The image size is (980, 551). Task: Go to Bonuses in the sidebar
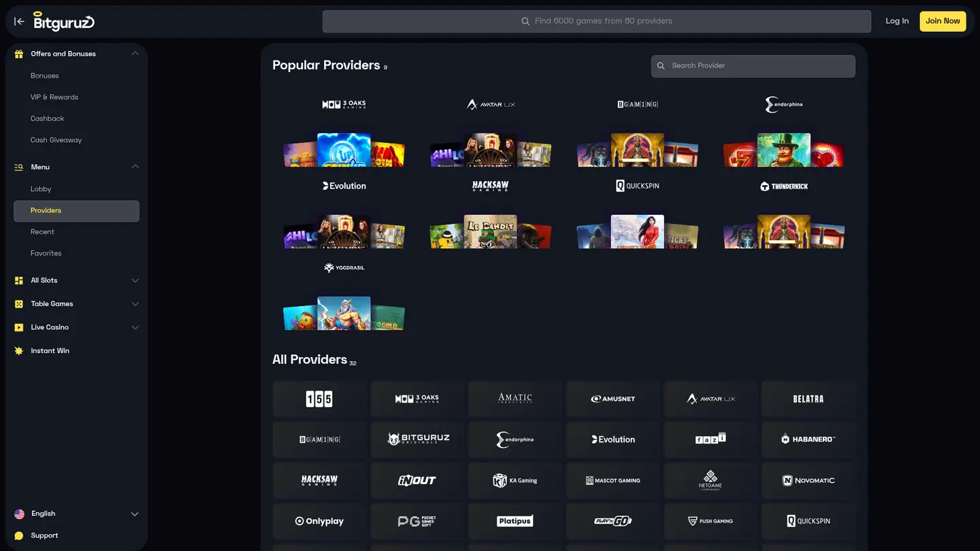[45, 76]
